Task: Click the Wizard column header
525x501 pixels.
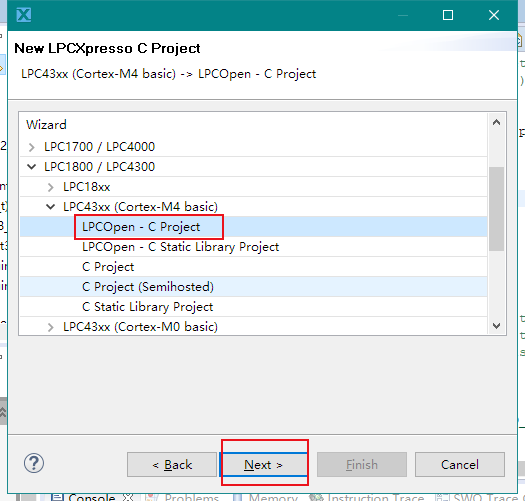Action: pos(46,125)
